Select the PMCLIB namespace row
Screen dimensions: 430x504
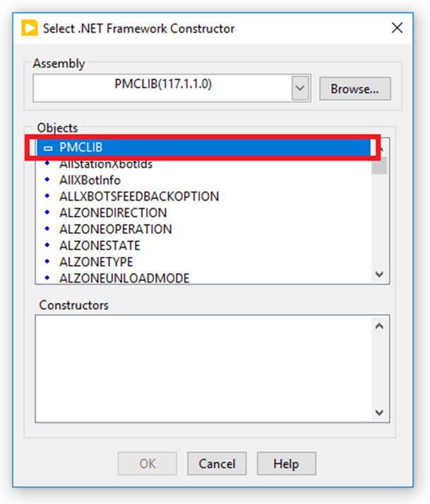click(x=81, y=148)
